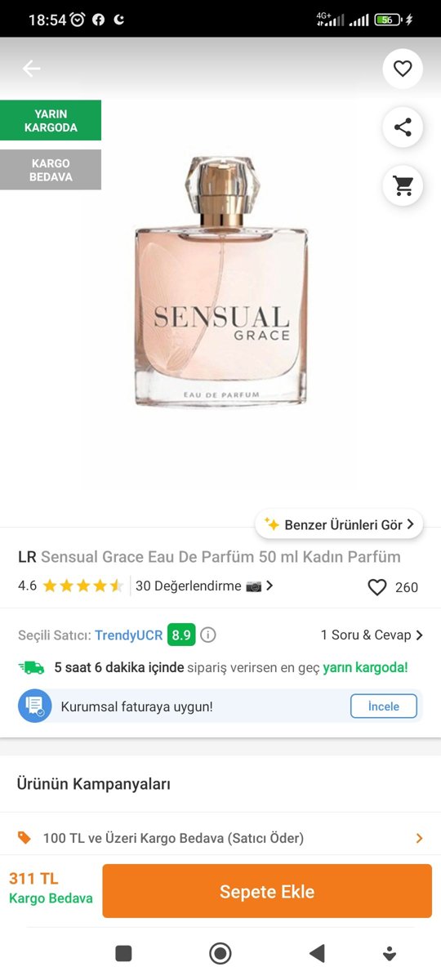Open the share icon

[403, 127]
